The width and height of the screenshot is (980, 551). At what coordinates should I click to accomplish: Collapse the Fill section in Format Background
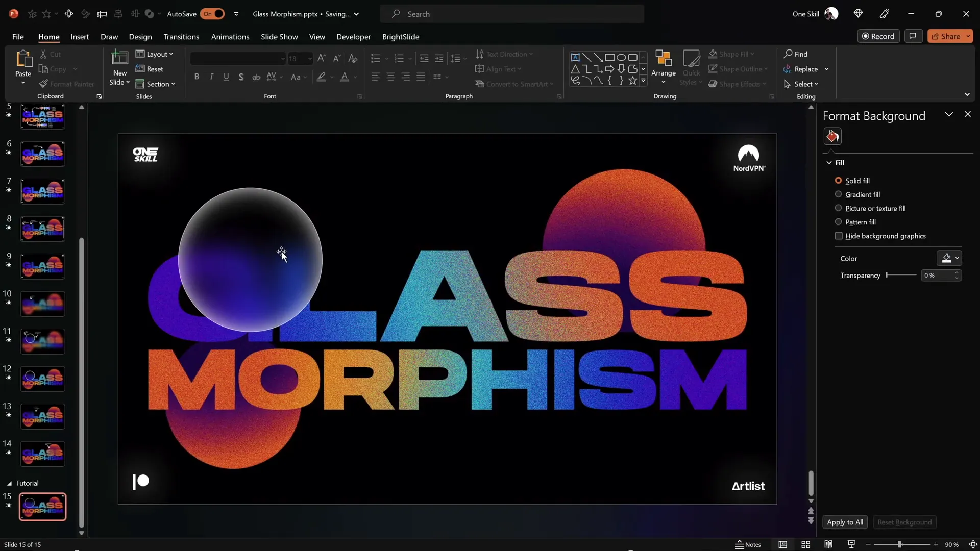(x=830, y=162)
